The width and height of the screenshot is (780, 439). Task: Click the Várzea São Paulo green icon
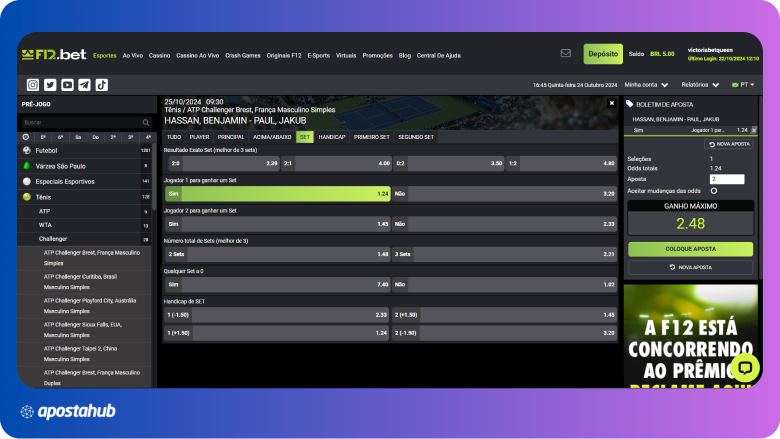pos(27,166)
